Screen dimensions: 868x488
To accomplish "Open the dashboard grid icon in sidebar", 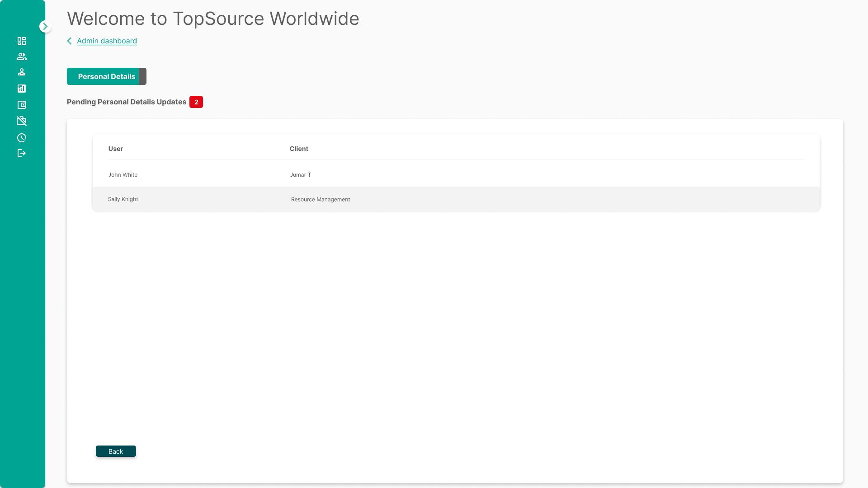I will 22,41.
